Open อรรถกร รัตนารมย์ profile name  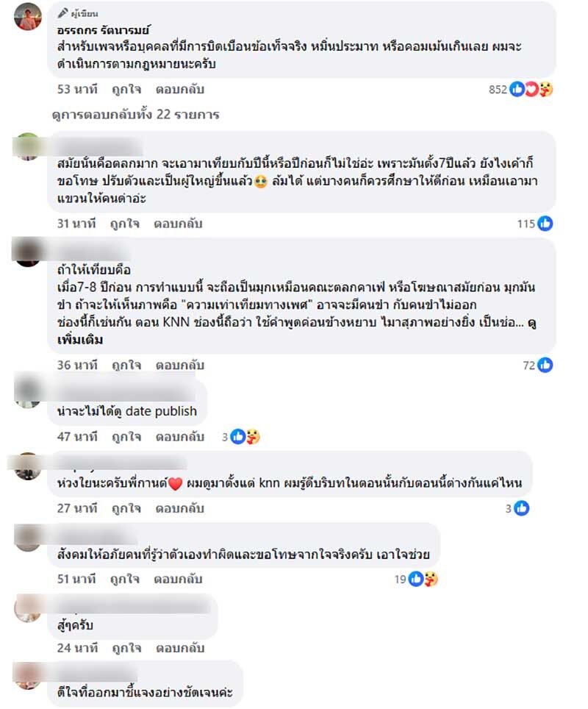(x=103, y=30)
